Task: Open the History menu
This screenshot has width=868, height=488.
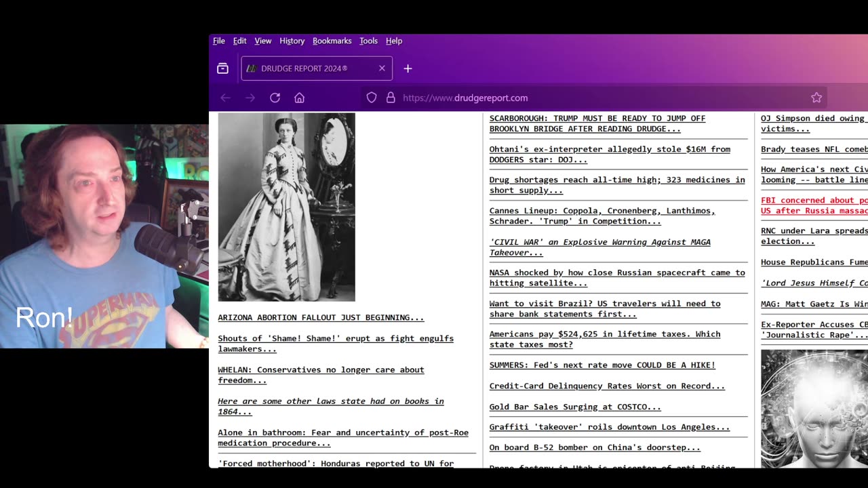Action: click(292, 41)
